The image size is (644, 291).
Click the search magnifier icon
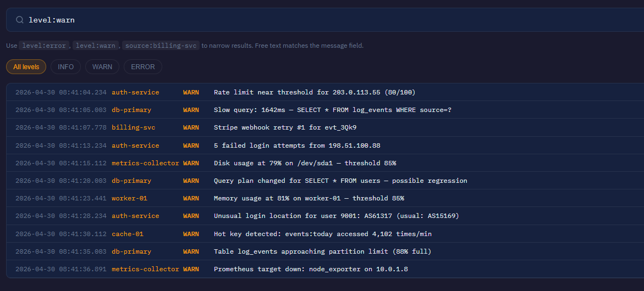[19, 20]
